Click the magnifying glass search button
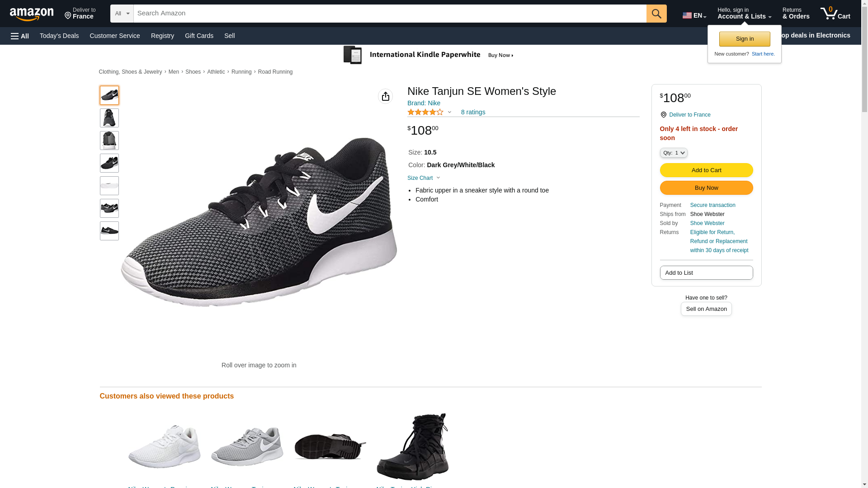 (656, 14)
